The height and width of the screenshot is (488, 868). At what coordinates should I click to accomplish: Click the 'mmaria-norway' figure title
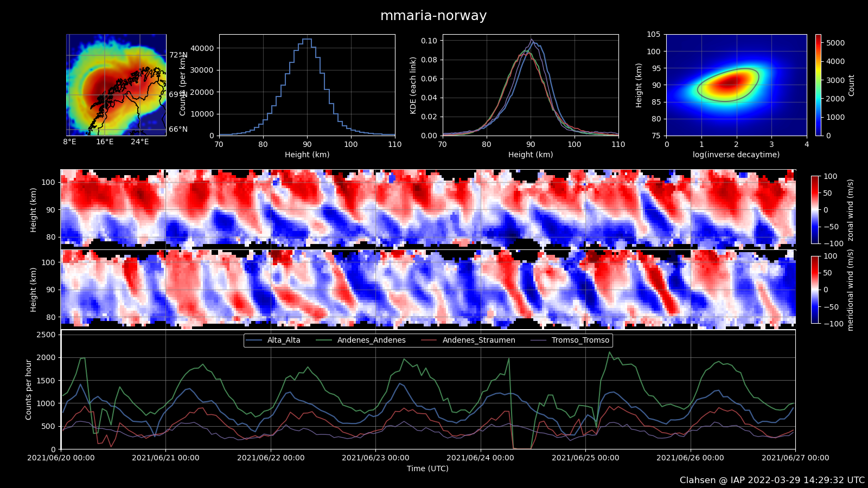[x=433, y=16]
